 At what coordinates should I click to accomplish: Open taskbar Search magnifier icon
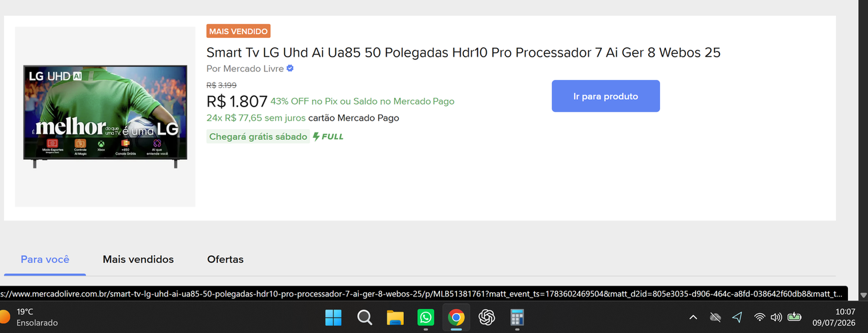pos(365,318)
